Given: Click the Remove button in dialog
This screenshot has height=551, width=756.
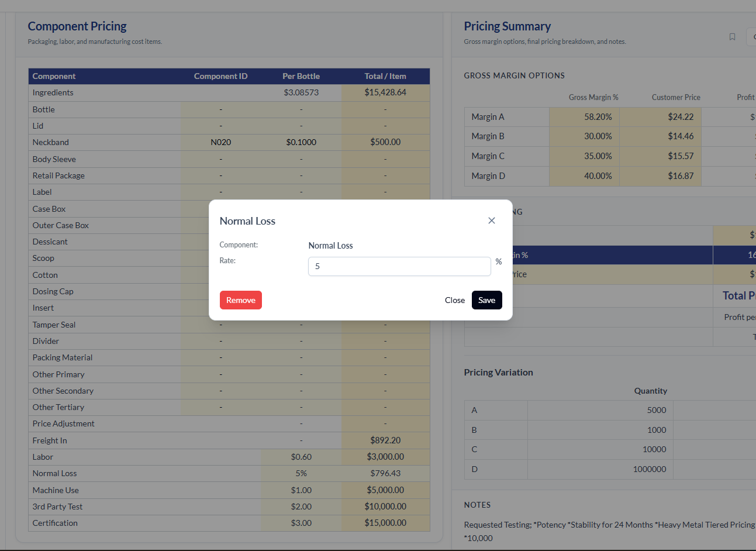Looking at the screenshot, I should tap(241, 300).
